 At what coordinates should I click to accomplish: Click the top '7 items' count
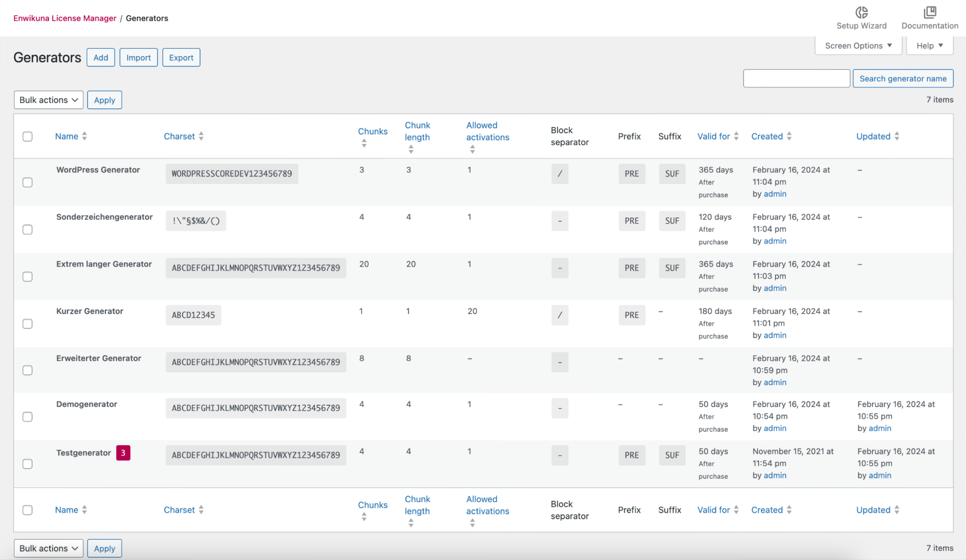(940, 100)
